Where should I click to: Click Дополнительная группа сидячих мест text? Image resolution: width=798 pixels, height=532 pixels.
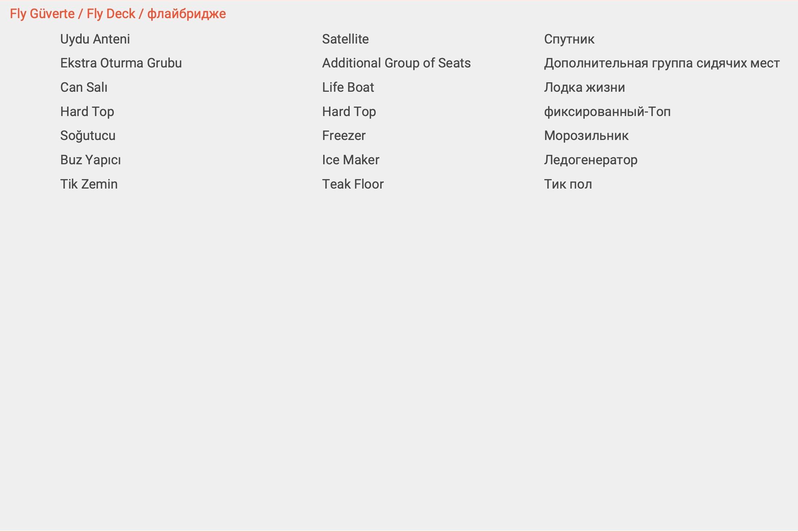pos(662,63)
